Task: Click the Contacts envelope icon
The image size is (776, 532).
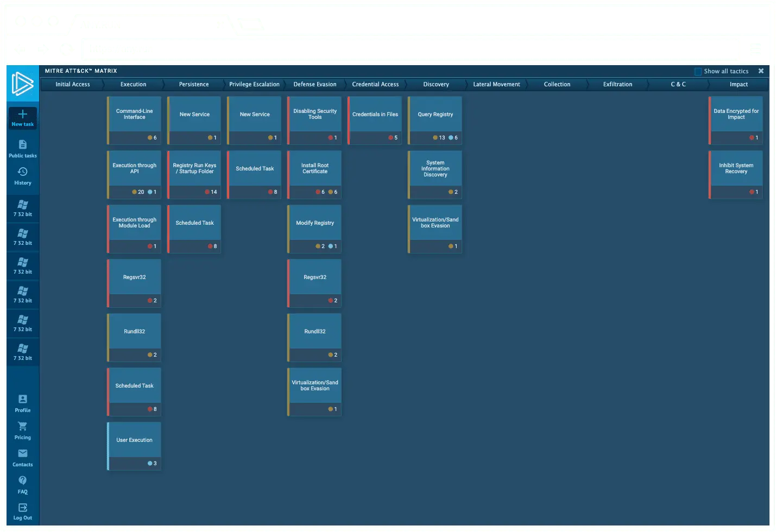Action: pyautogui.click(x=23, y=454)
